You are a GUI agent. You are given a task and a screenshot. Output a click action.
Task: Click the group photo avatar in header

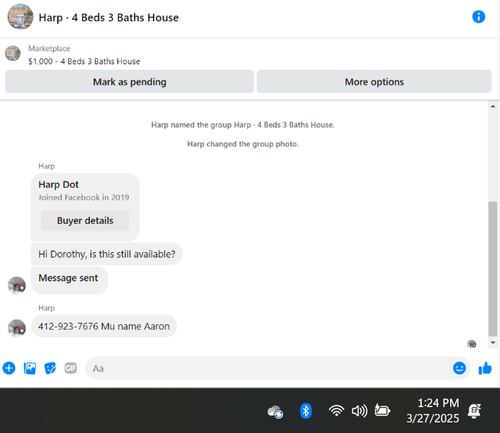(20, 17)
